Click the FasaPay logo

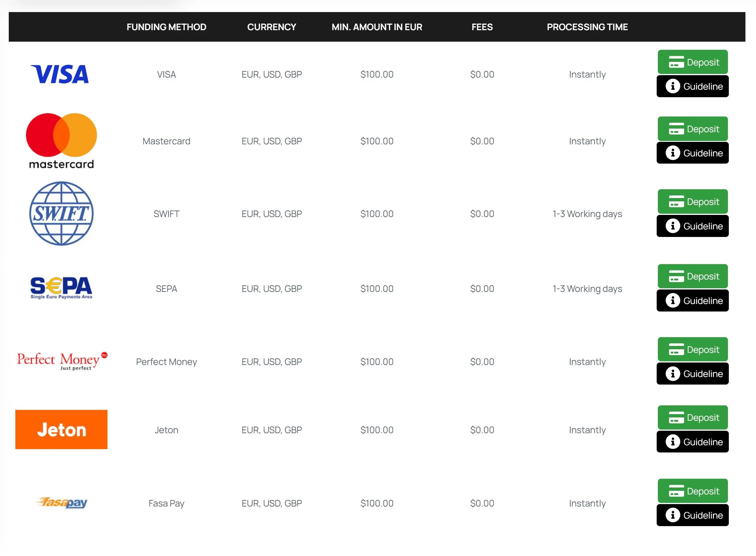[62, 503]
